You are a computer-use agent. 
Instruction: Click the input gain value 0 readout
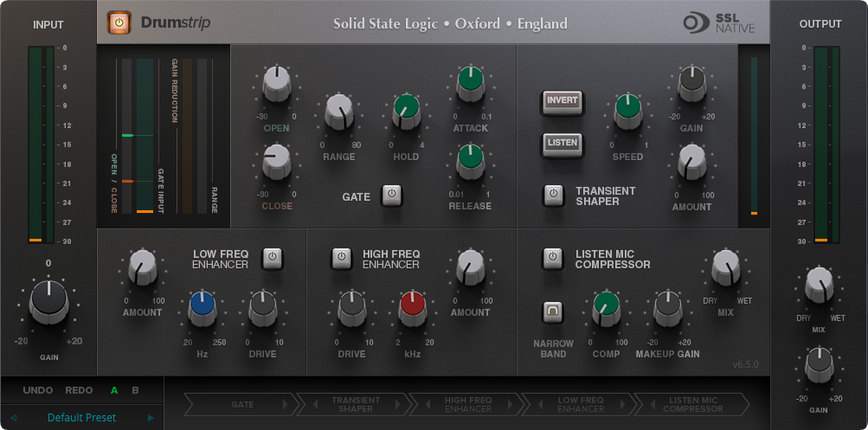[x=48, y=263]
